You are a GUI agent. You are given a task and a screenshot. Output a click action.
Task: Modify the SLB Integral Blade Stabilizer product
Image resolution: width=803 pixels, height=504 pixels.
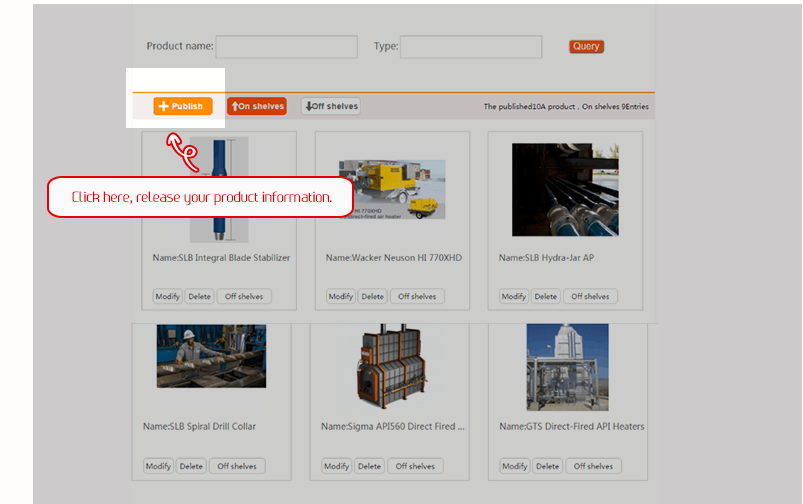[167, 296]
